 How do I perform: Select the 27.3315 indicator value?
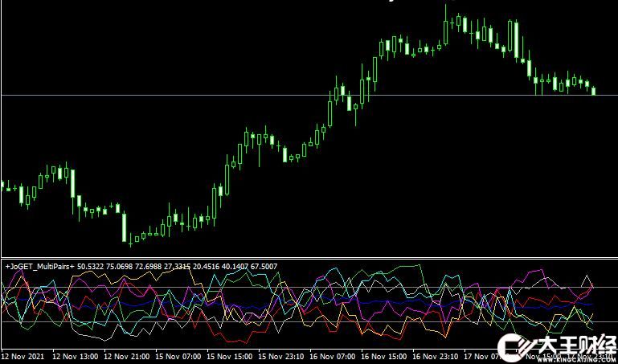tap(178, 267)
